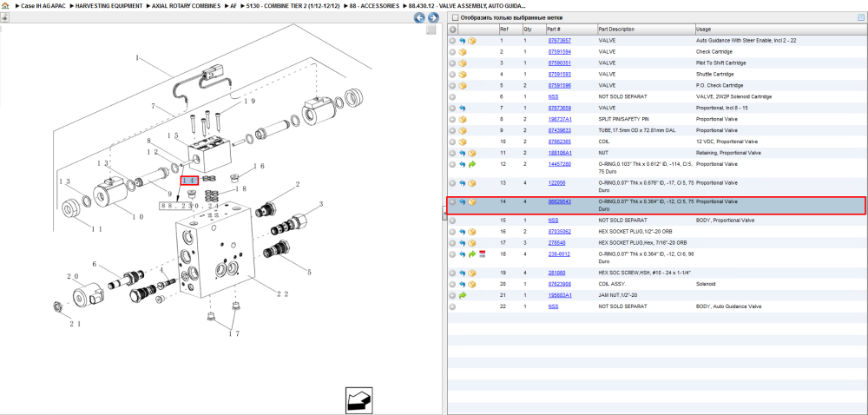Viewport: 868px width, 415px height.
Task: Click the pin icon above the diagram
Action: pyautogui.click(x=4, y=17)
